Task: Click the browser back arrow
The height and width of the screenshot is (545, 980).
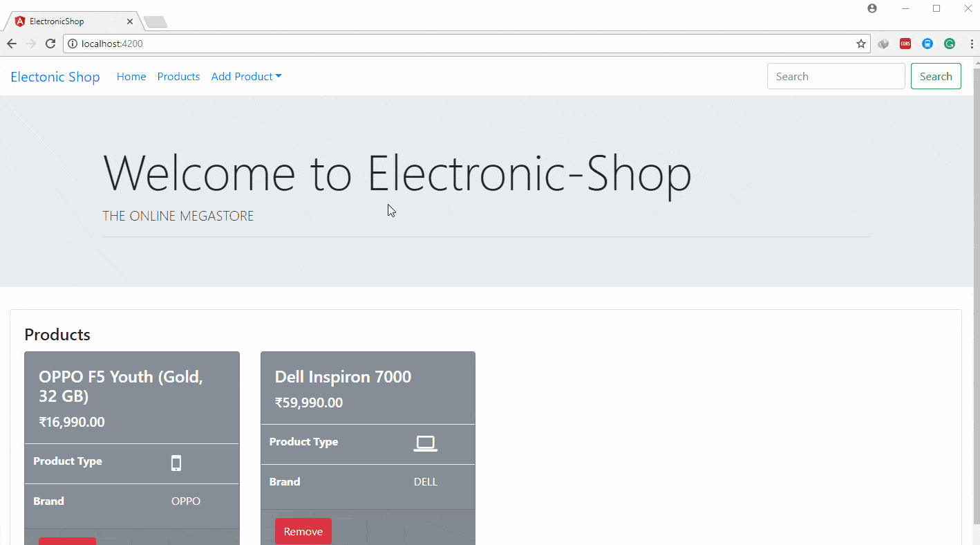Action: pos(12,44)
